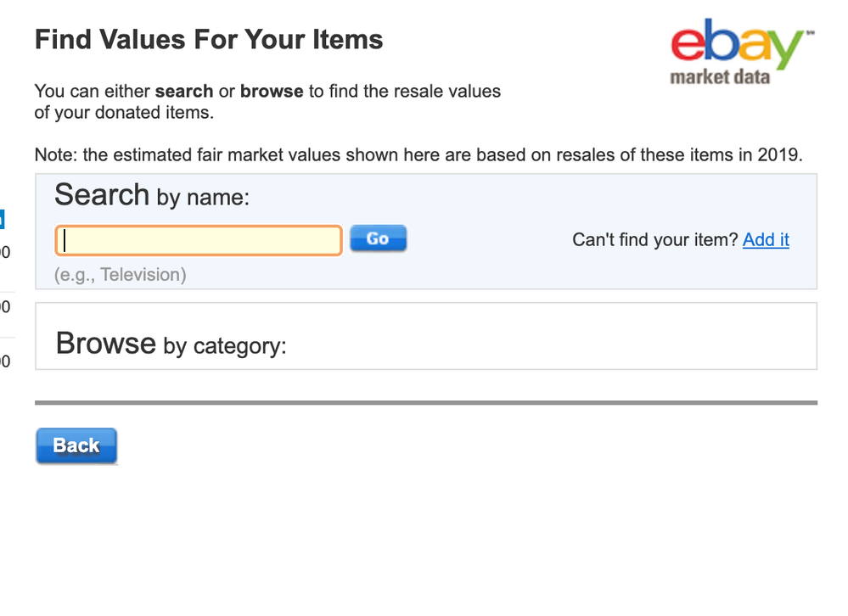Image resolution: width=848 pixels, height=616 pixels.
Task: Click the market data caption under logo
Action: coord(720,76)
